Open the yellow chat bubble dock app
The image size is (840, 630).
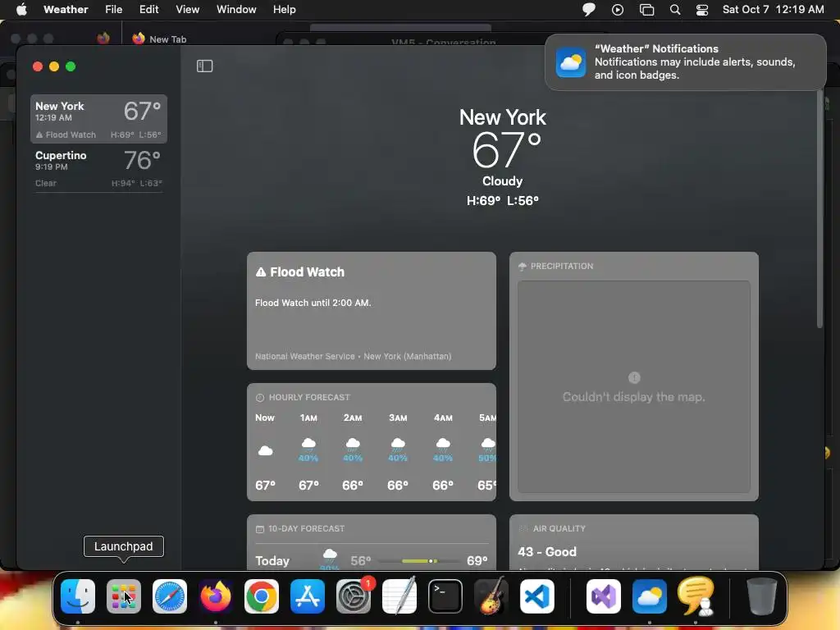pos(696,596)
